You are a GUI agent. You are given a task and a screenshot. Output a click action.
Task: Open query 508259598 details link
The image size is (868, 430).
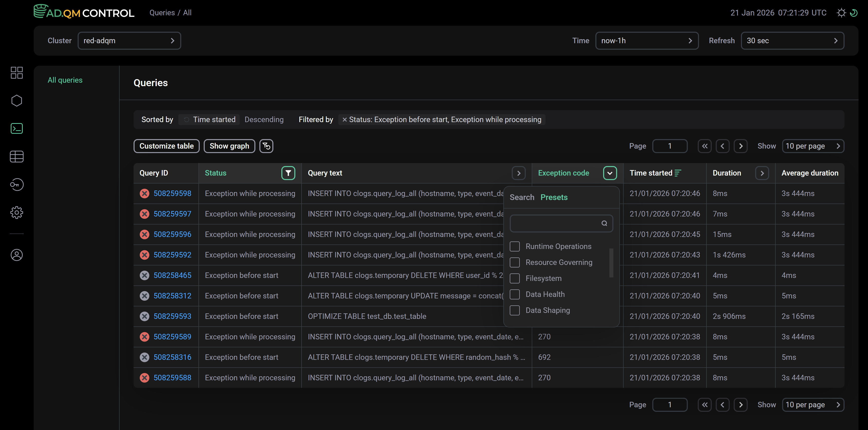pyautogui.click(x=173, y=193)
